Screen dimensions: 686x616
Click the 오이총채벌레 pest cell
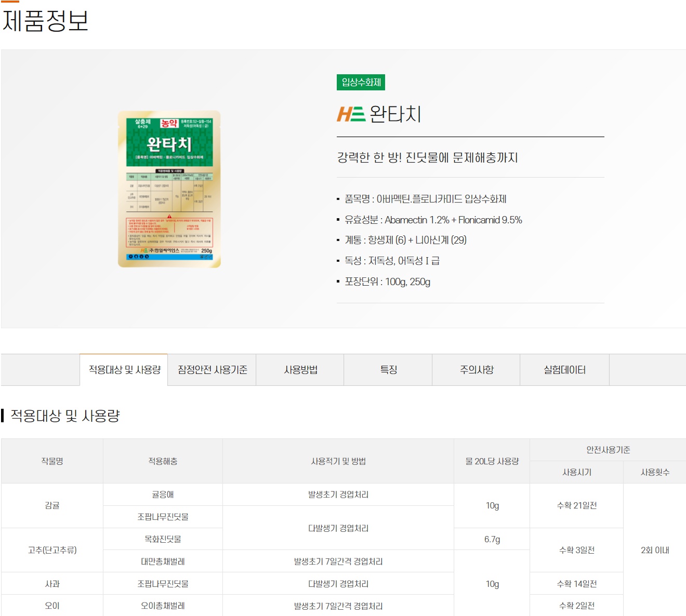point(163,606)
